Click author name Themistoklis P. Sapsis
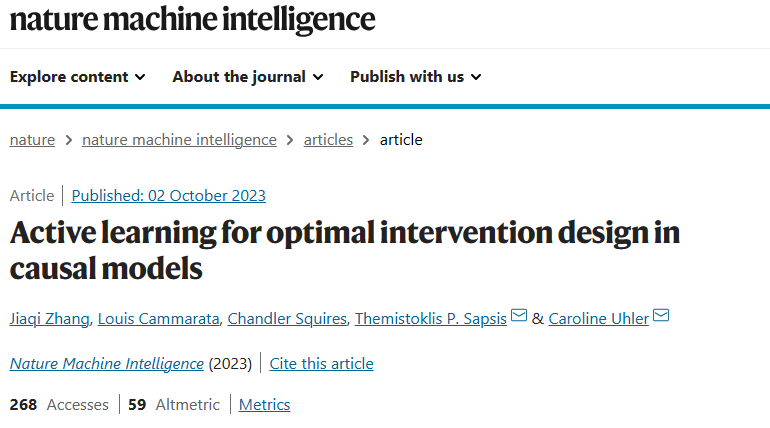The height and width of the screenshot is (428, 770). 431,318
